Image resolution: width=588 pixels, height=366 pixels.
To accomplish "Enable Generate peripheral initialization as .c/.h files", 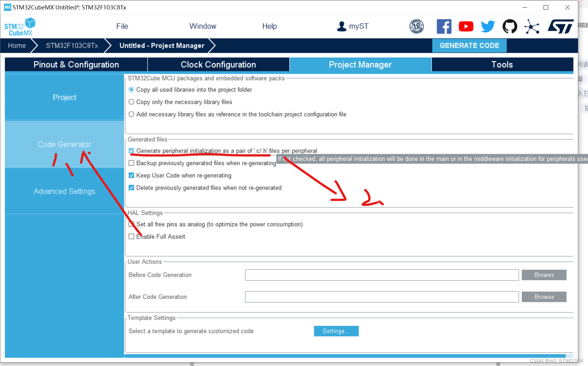I will [x=131, y=151].
